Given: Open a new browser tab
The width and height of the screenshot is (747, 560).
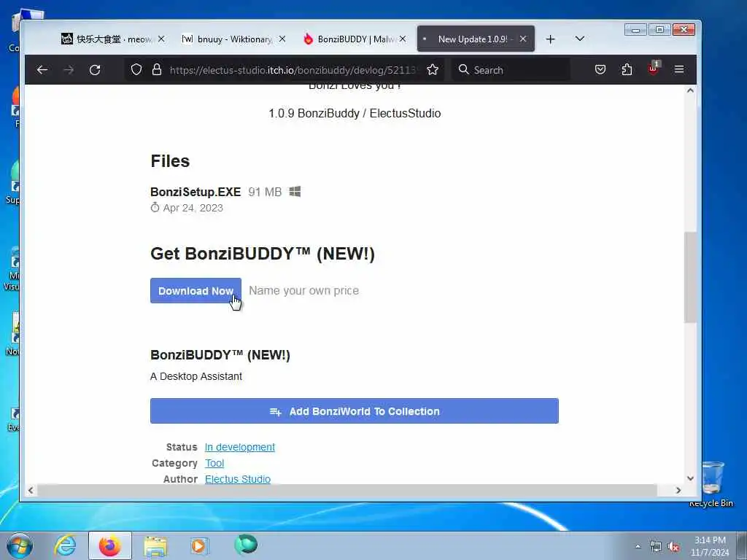Looking at the screenshot, I should click(x=550, y=39).
